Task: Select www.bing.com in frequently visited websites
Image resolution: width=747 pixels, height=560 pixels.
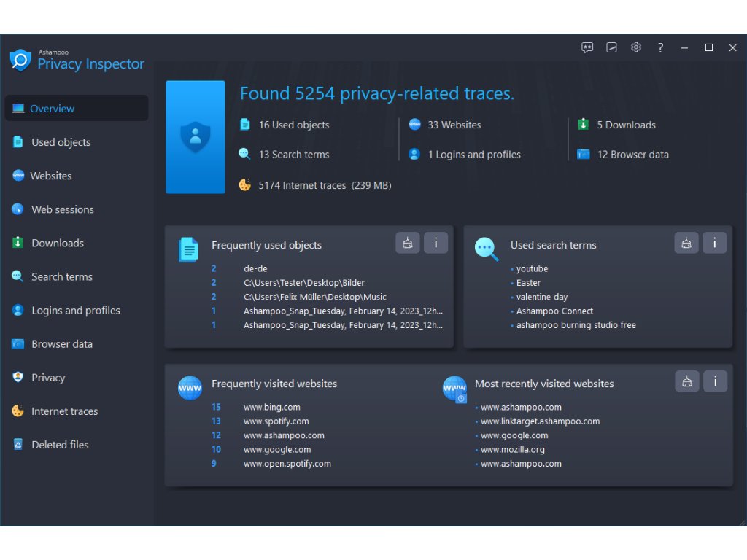Action: point(271,407)
